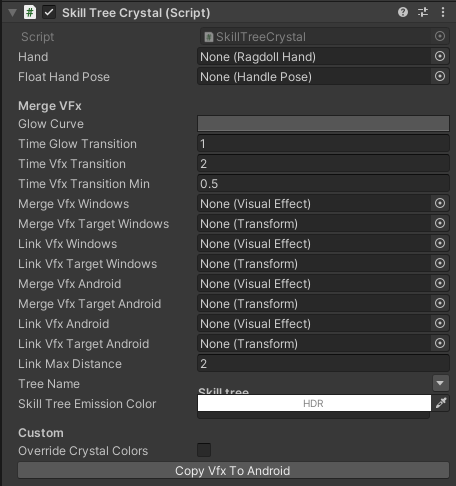Click the Copy Vfx To Android button
The image size is (456, 486).
(x=233, y=470)
